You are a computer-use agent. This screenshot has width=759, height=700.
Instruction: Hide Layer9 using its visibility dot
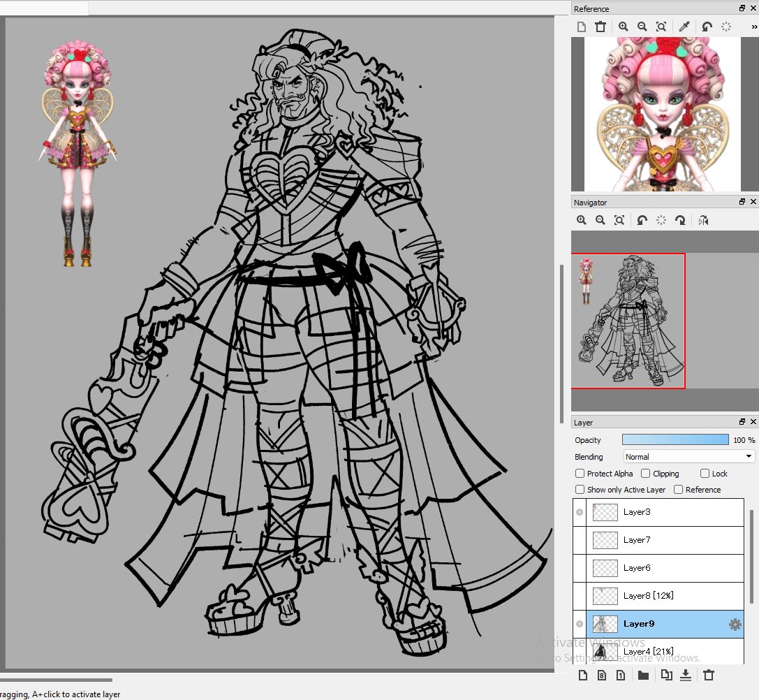(580, 624)
